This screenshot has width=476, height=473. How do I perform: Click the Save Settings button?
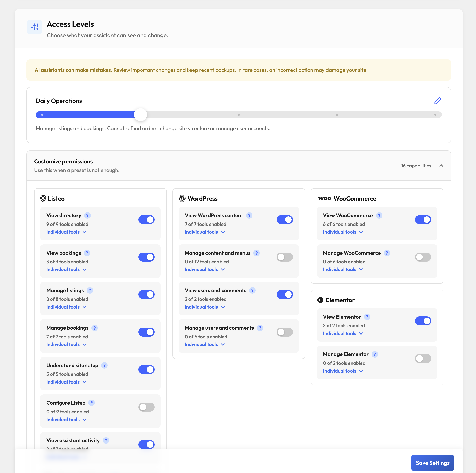(x=433, y=463)
